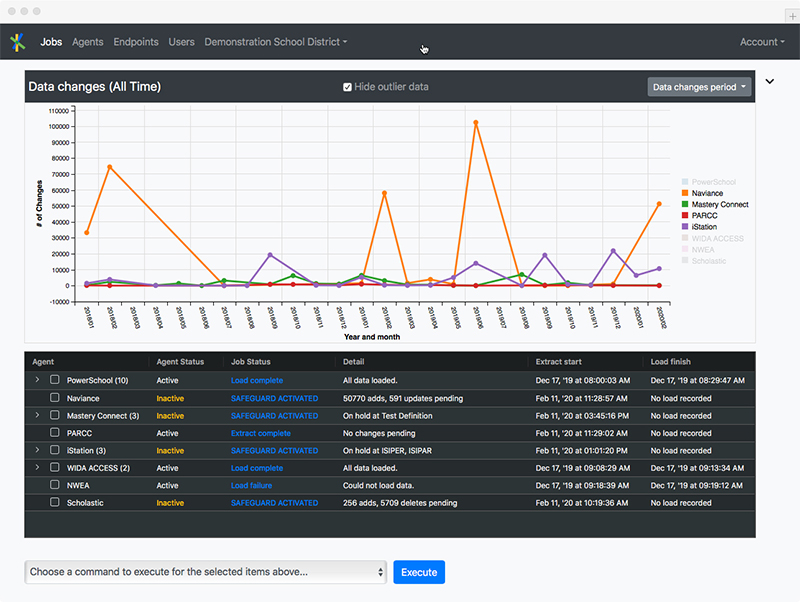Image resolution: width=800 pixels, height=602 pixels.
Task: Open the Demonstration School District menu
Action: coord(276,42)
